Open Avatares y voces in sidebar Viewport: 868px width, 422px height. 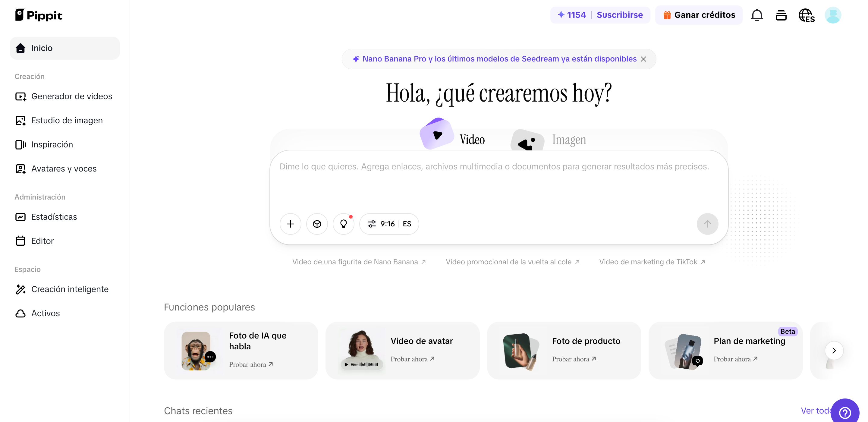64,168
